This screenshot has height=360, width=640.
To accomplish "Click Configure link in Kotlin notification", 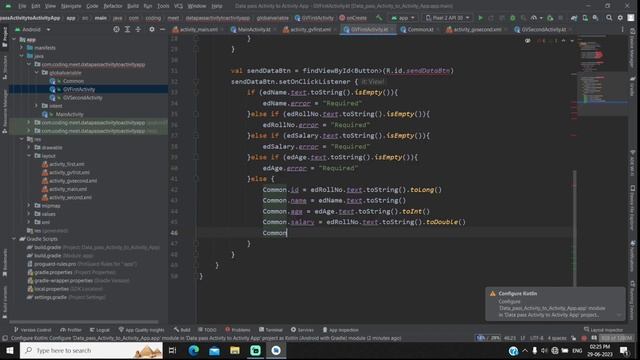I will pos(509,301).
